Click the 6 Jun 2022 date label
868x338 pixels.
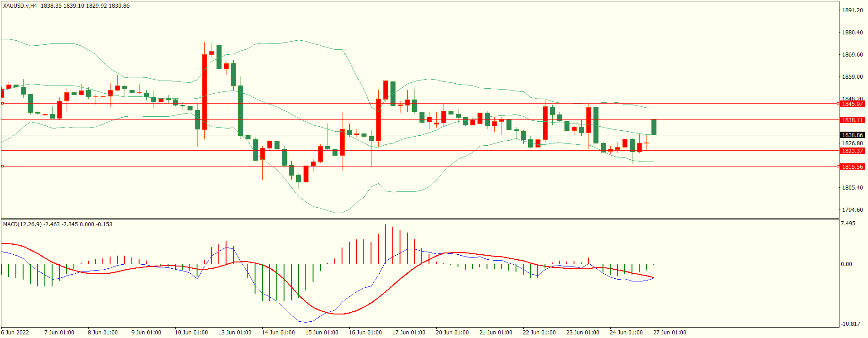[15, 333]
